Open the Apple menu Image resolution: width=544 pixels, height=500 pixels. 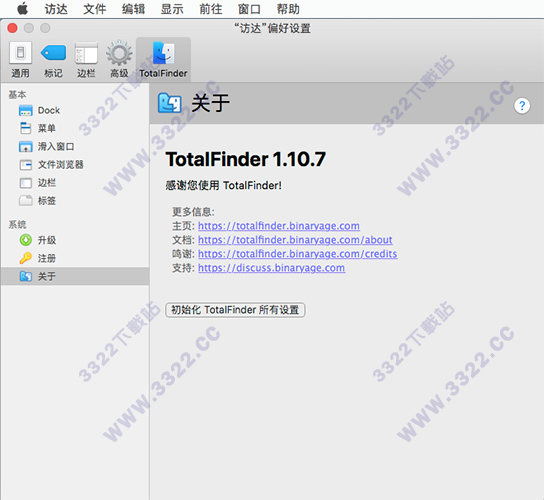pyautogui.click(x=23, y=9)
